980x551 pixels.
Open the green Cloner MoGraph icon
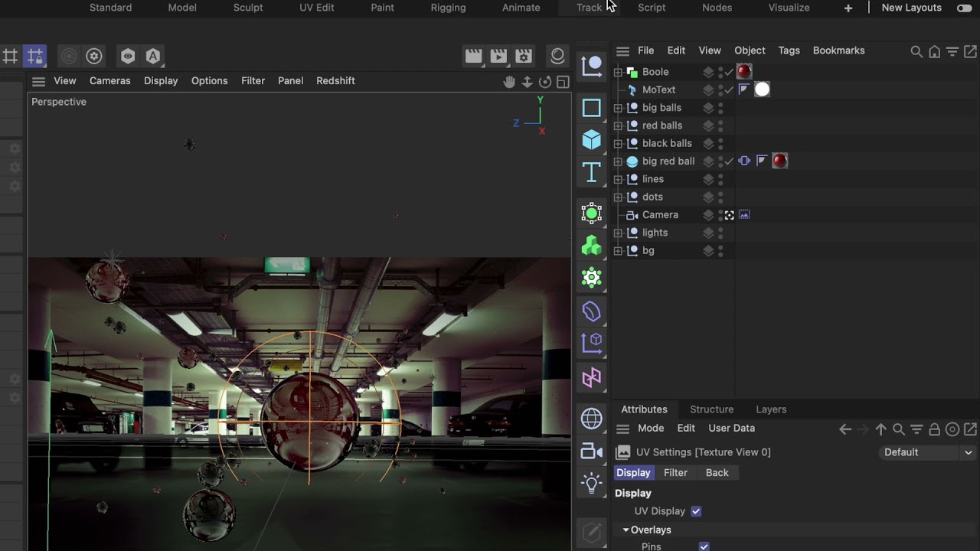pyautogui.click(x=591, y=246)
